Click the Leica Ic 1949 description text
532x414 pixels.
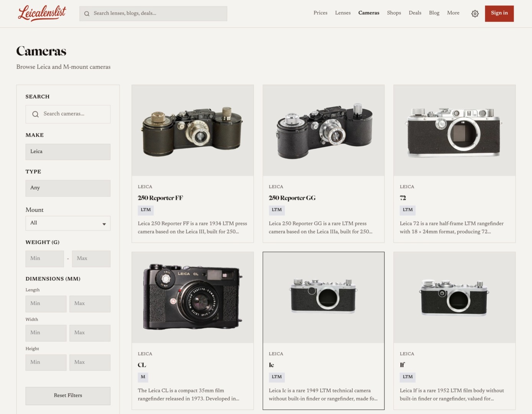pyautogui.click(x=323, y=395)
